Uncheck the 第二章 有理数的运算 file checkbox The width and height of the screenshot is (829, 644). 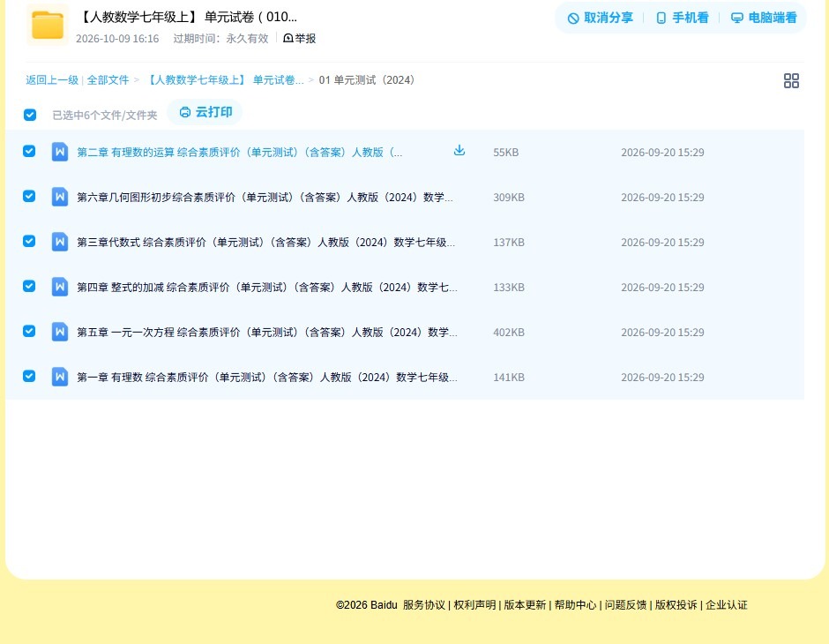tap(29, 151)
